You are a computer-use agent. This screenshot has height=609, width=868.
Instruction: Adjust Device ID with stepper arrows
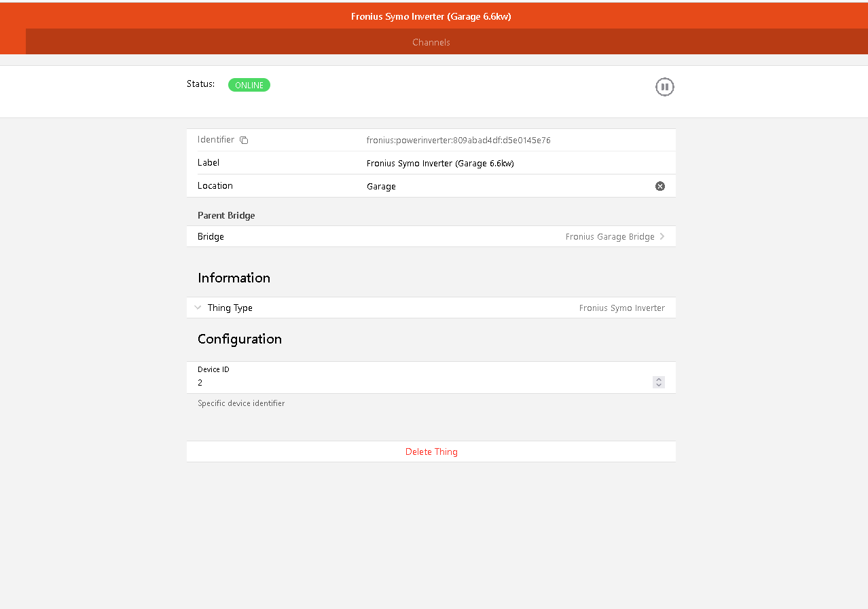tap(659, 382)
